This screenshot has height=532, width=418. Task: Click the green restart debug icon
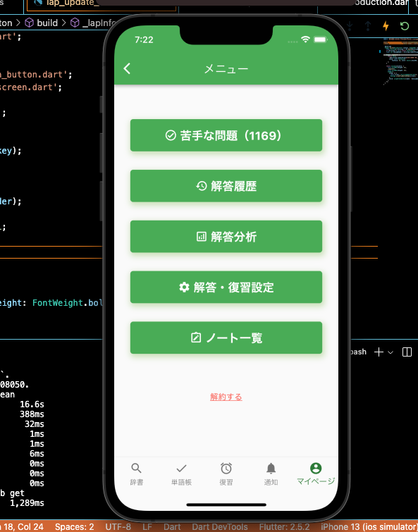pyautogui.click(x=404, y=26)
